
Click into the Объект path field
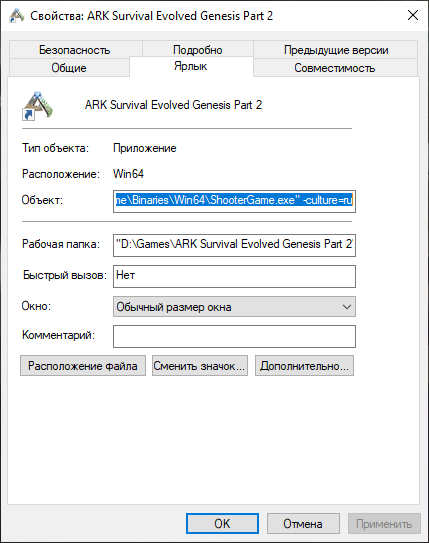tap(234, 201)
